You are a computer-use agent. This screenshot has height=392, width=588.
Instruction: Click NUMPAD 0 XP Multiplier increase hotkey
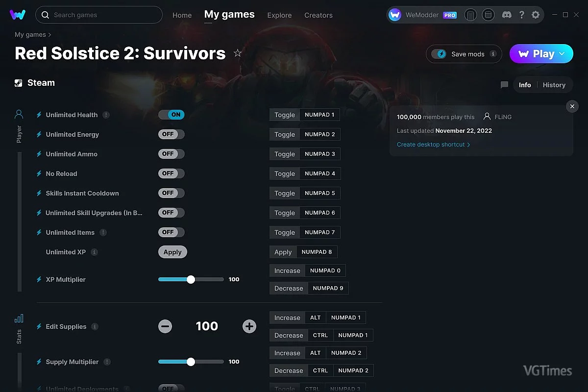click(325, 270)
